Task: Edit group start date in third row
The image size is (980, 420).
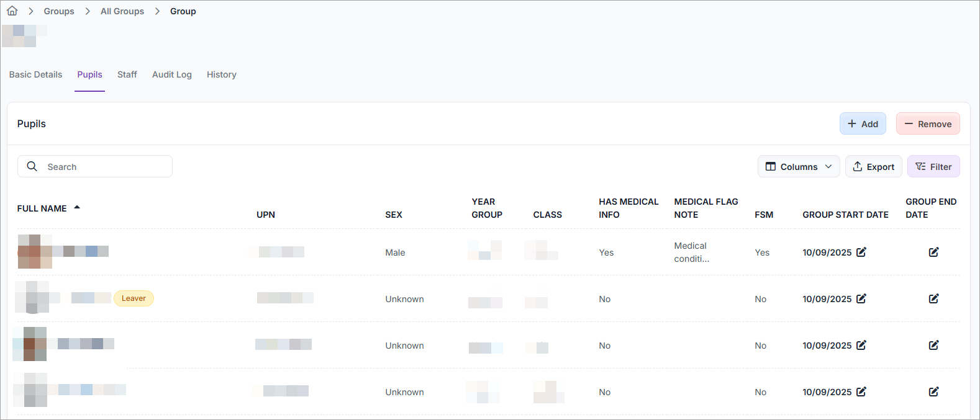Action: pos(861,345)
